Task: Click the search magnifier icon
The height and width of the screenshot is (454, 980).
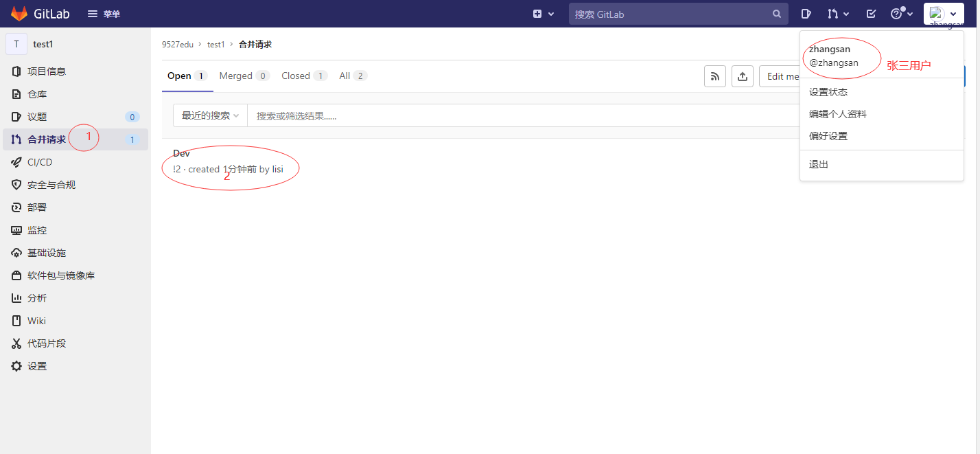Action: tap(777, 14)
